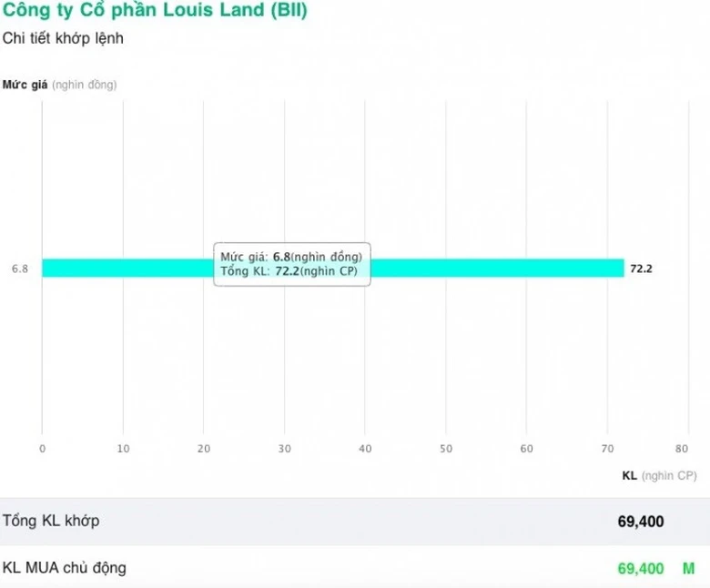Select the 20 tick on the volume axis
The height and width of the screenshot is (588, 710).
(204, 448)
